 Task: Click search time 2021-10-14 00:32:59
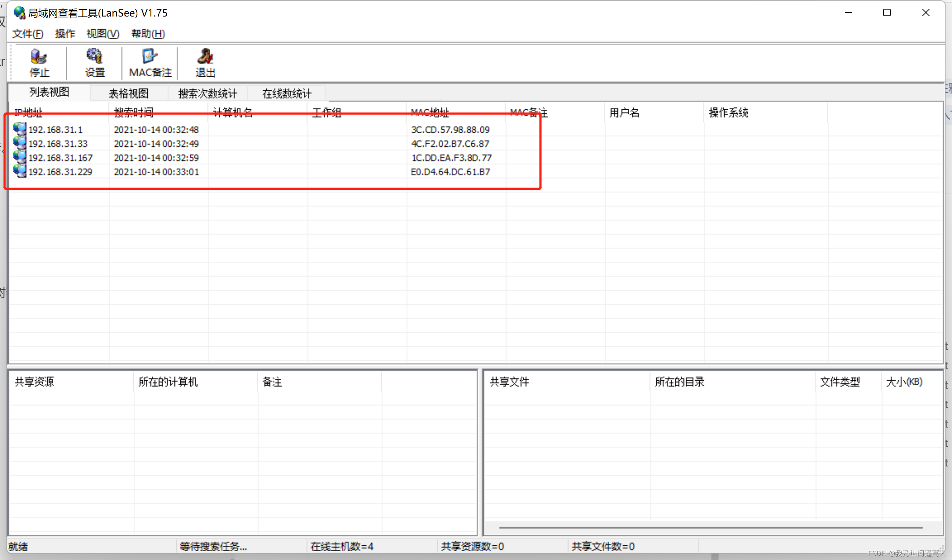click(156, 157)
